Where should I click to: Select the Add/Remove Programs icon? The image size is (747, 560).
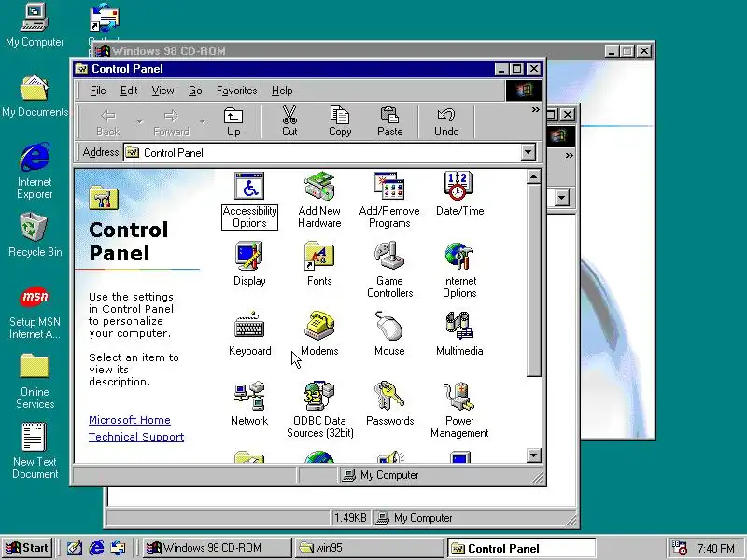(x=389, y=200)
